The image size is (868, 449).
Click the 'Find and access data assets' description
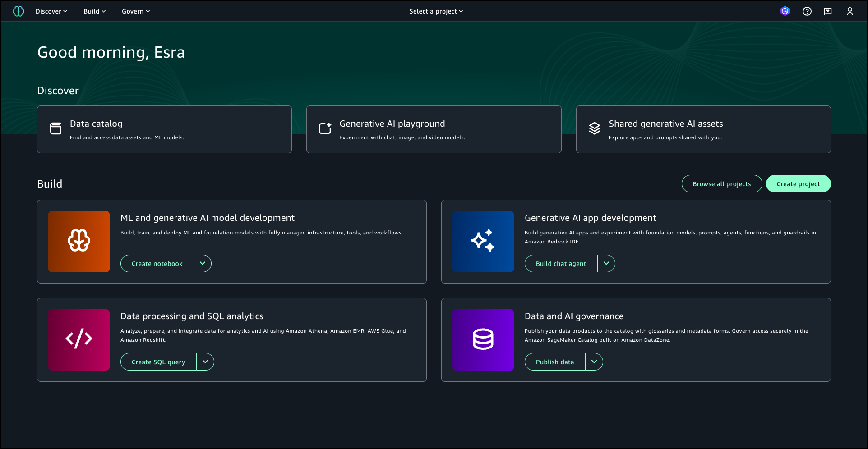point(127,137)
